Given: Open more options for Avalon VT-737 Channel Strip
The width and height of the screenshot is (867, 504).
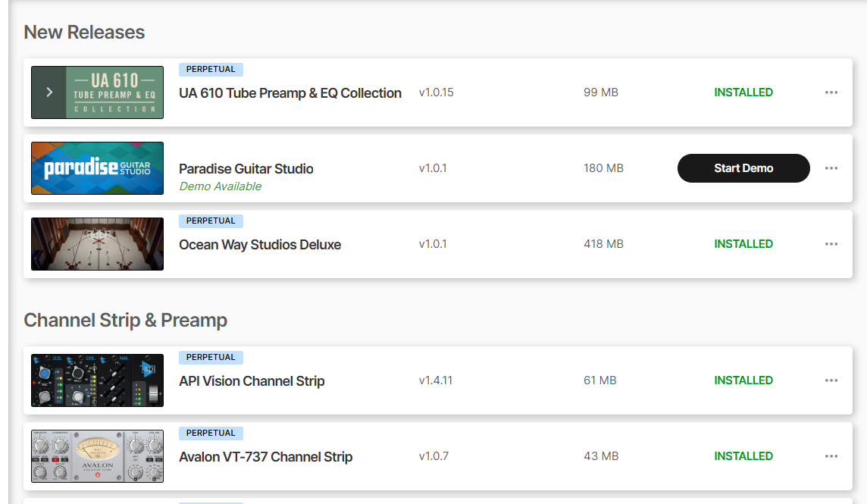Looking at the screenshot, I should pos(831,456).
